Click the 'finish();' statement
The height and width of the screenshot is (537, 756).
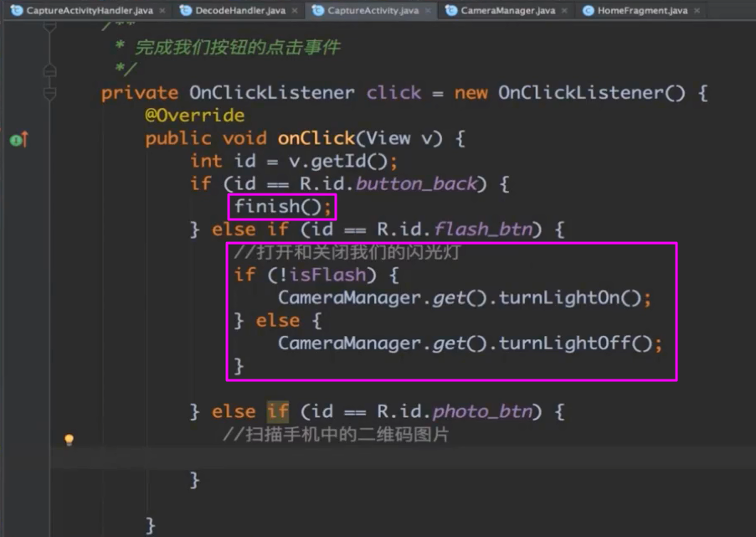coord(283,206)
